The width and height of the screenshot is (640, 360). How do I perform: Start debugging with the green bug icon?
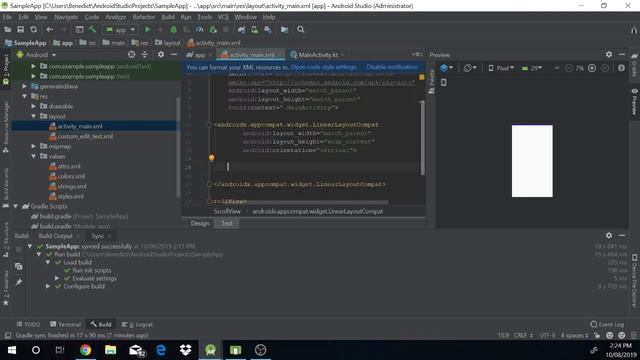click(x=173, y=30)
